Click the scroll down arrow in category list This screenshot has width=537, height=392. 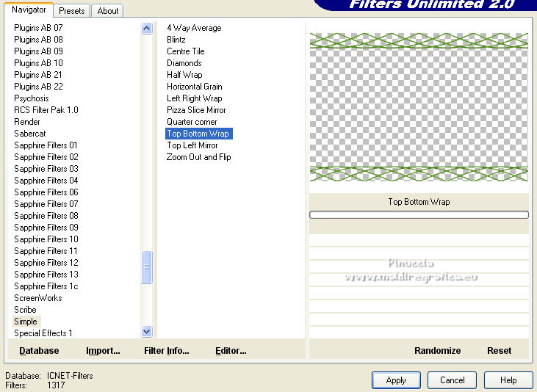(147, 331)
